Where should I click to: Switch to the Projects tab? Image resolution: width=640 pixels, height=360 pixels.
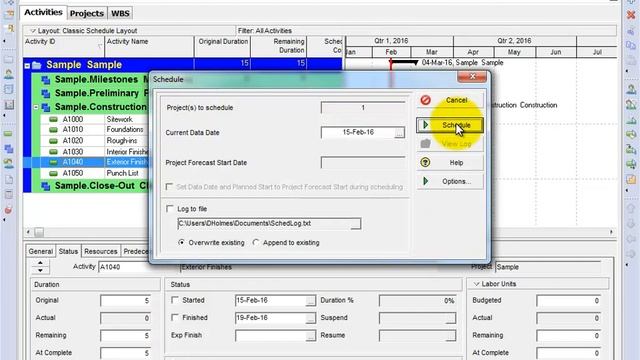click(87, 13)
